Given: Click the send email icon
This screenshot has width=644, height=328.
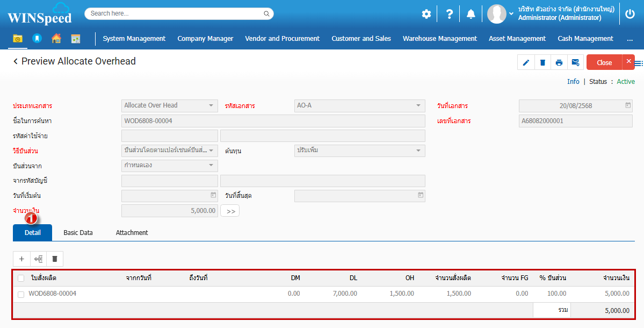Looking at the screenshot, I should point(575,62).
